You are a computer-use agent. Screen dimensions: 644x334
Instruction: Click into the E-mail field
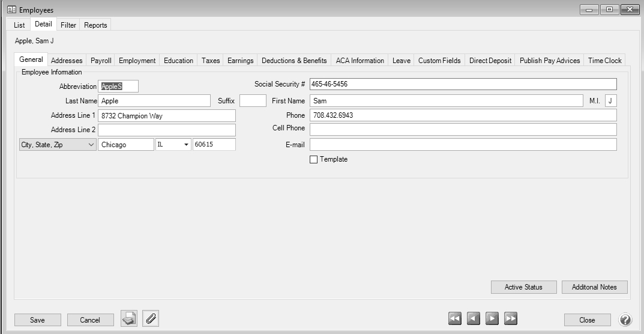point(463,145)
